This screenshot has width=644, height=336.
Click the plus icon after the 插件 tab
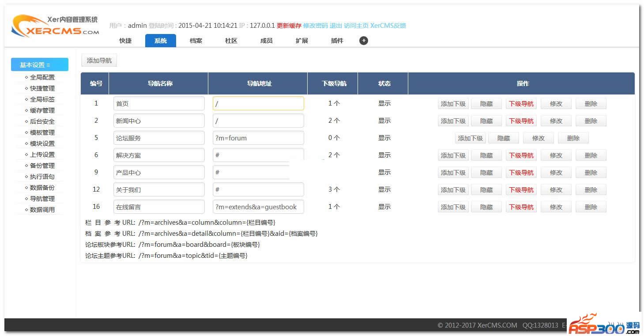pos(363,41)
